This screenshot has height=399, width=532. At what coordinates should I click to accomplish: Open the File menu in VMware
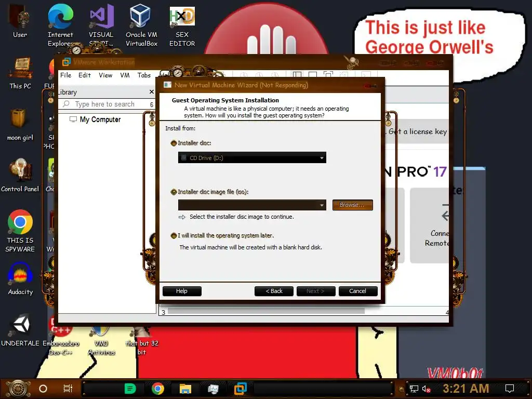66,75
